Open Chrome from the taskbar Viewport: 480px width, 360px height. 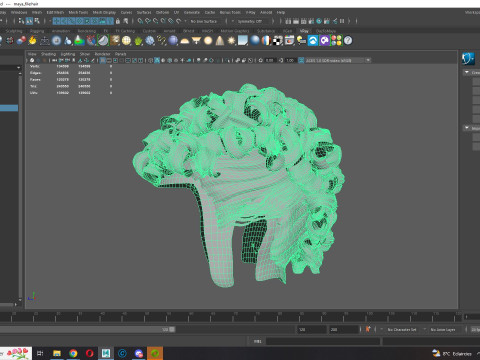[x=73, y=353]
